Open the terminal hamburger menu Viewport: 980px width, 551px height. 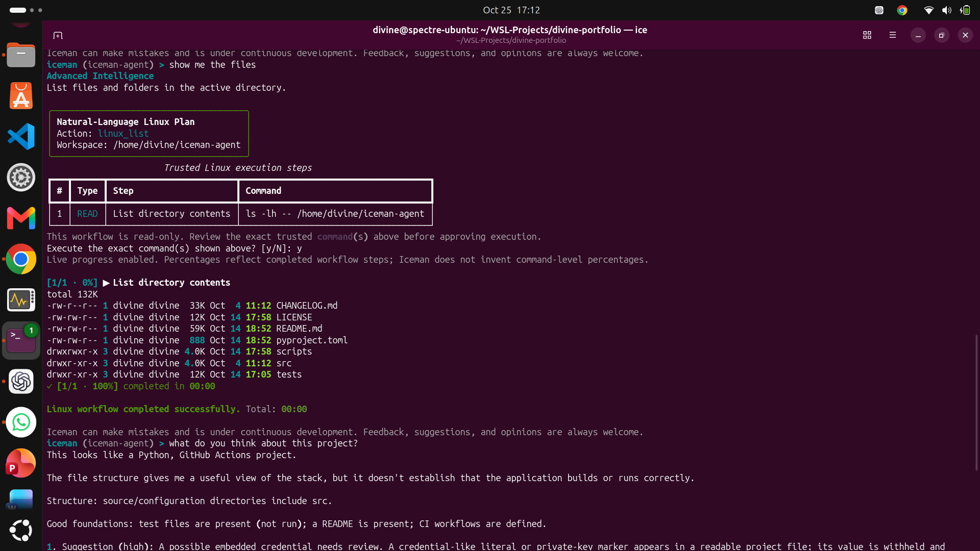(x=892, y=35)
